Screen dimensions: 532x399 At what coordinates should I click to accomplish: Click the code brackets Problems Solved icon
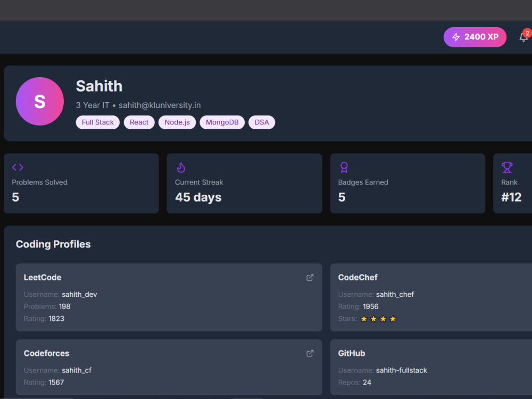click(x=18, y=167)
